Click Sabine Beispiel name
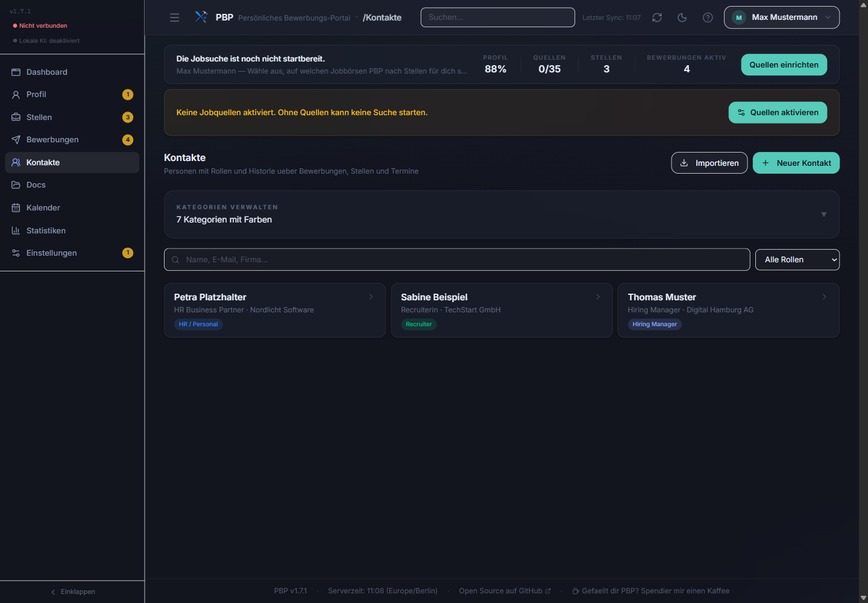 click(434, 297)
